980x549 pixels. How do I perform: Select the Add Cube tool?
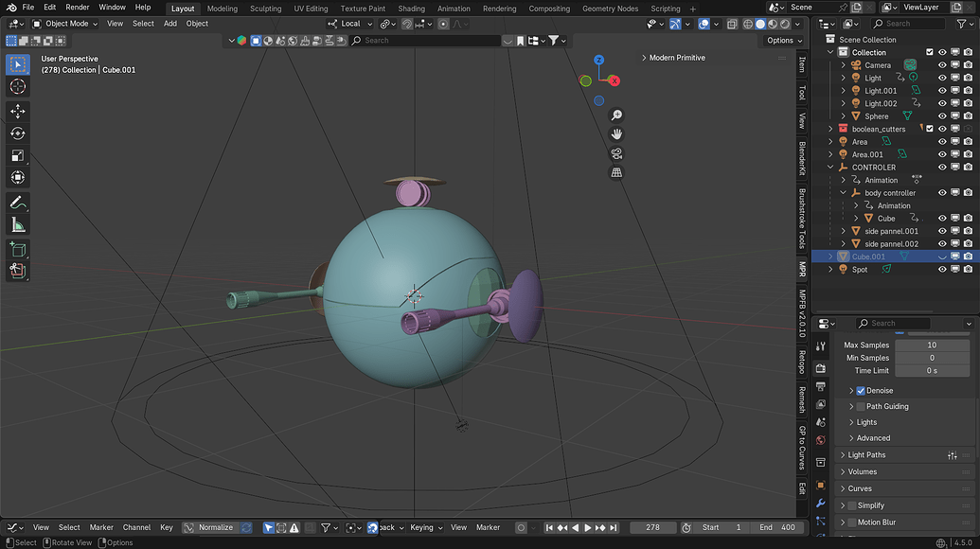(17, 250)
